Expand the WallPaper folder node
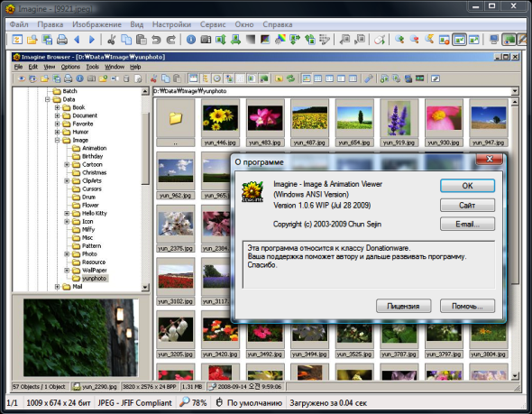 coord(67,271)
